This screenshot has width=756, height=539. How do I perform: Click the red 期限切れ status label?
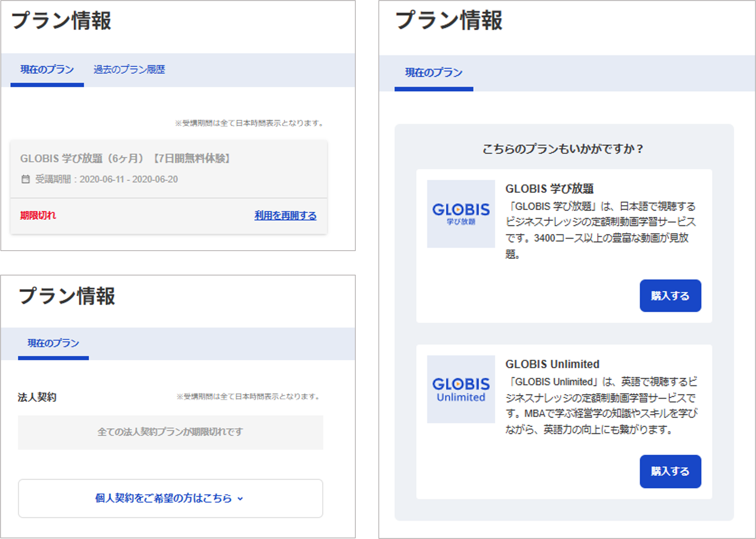click(x=38, y=216)
